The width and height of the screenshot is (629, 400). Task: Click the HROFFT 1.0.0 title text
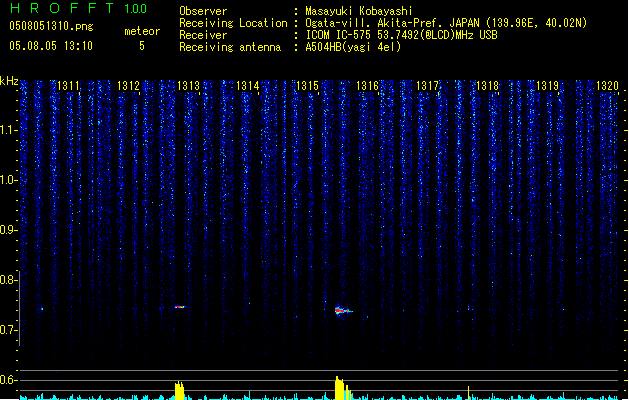click(78, 8)
